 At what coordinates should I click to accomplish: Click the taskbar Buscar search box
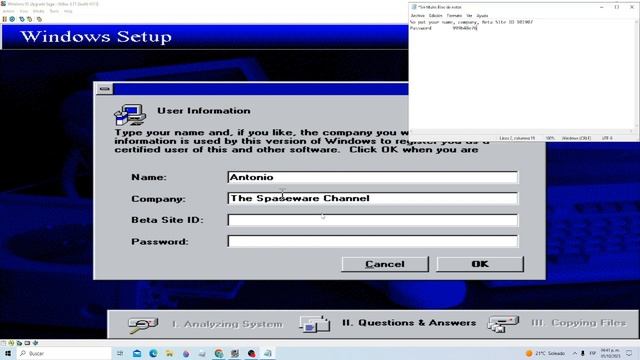click(x=64, y=353)
